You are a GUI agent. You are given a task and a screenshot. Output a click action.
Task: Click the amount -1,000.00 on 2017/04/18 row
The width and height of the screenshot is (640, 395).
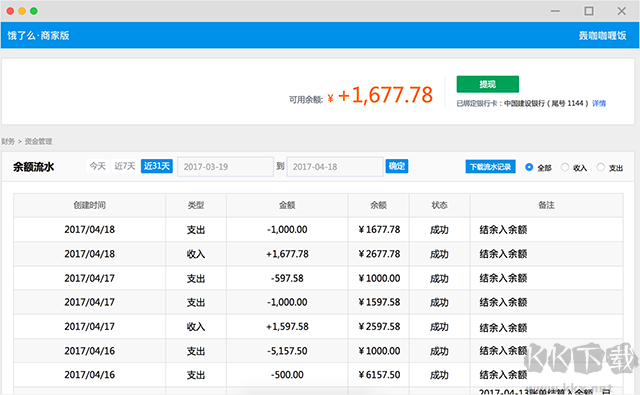287,229
